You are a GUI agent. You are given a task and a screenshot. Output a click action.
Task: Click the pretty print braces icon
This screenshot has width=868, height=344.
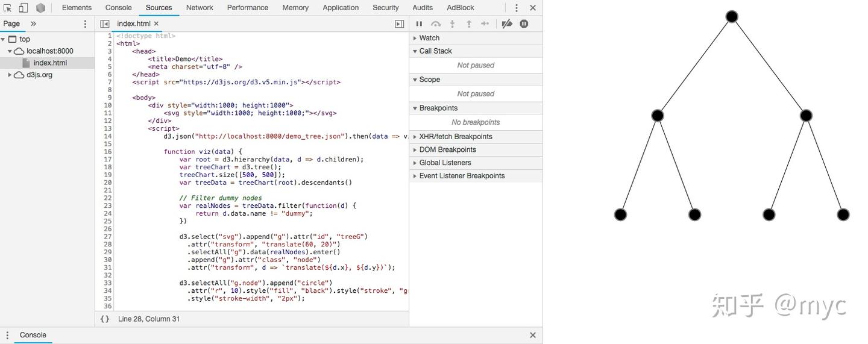105,319
